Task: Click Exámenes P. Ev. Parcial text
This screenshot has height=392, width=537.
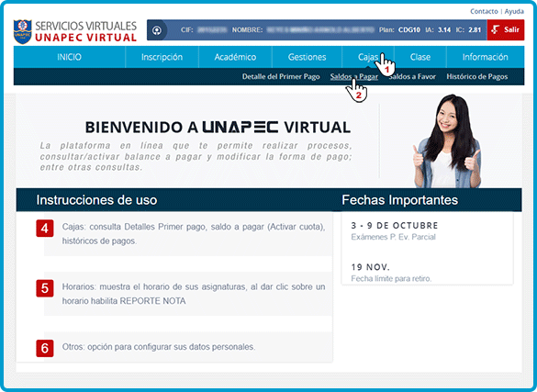Action: (x=393, y=237)
